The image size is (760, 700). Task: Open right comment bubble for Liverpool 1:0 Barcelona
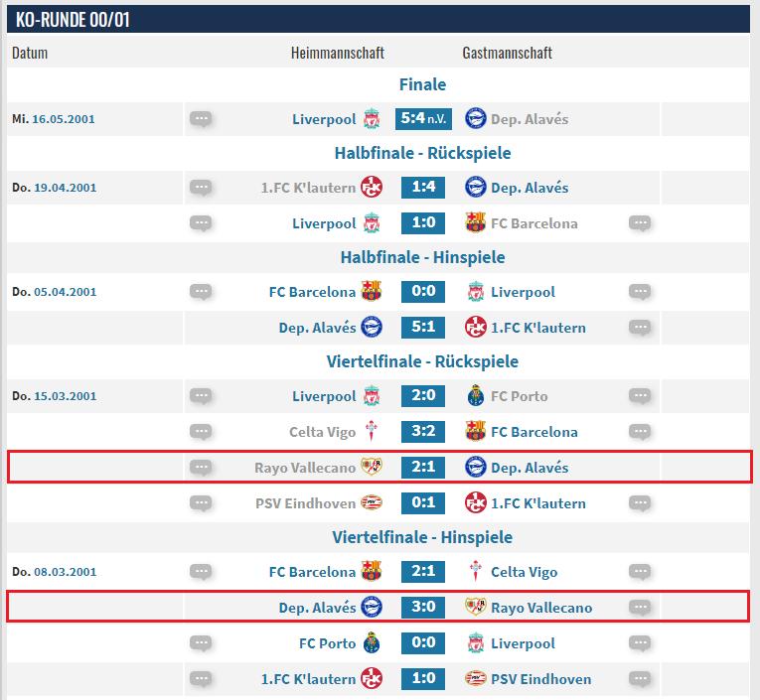click(x=640, y=223)
